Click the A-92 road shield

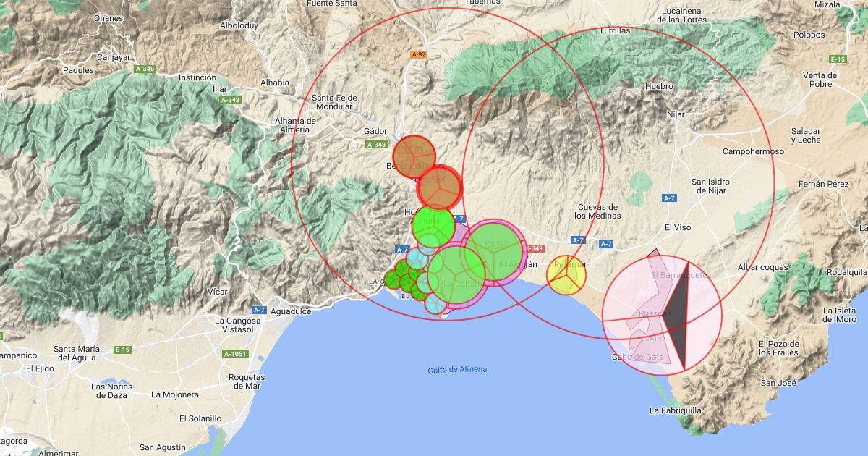click(418, 54)
